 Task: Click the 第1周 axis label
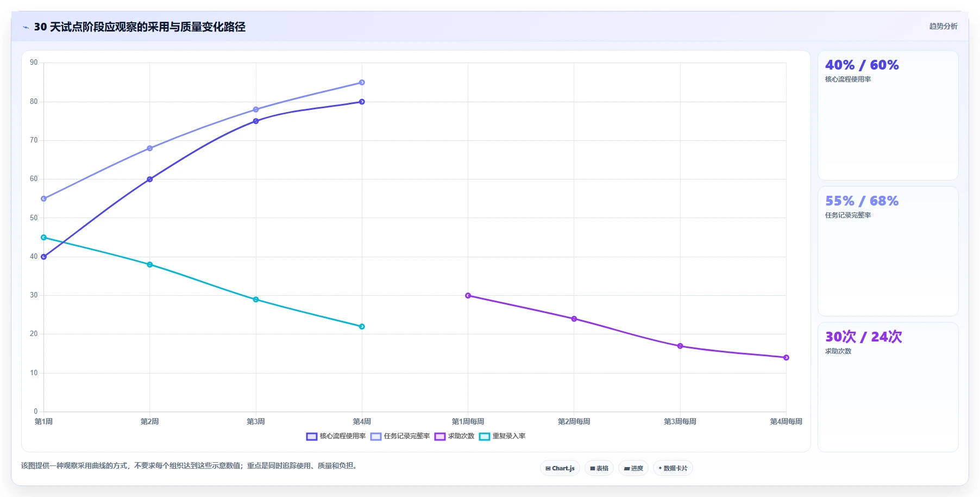pyautogui.click(x=44, y=422)
